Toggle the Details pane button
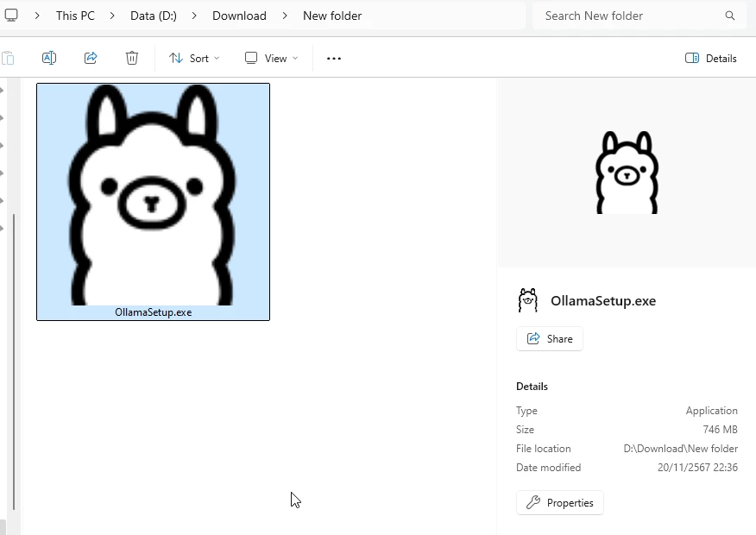 711,58
